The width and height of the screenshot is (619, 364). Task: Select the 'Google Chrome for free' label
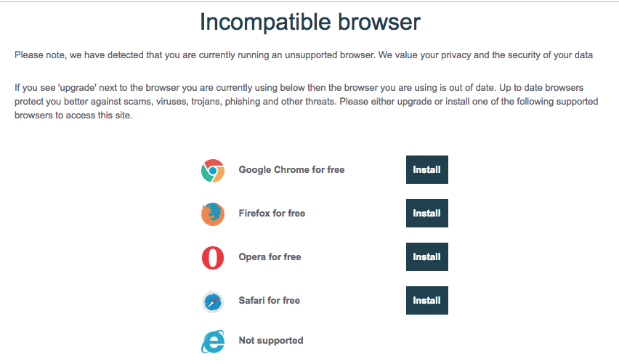(x=291, y=170)
